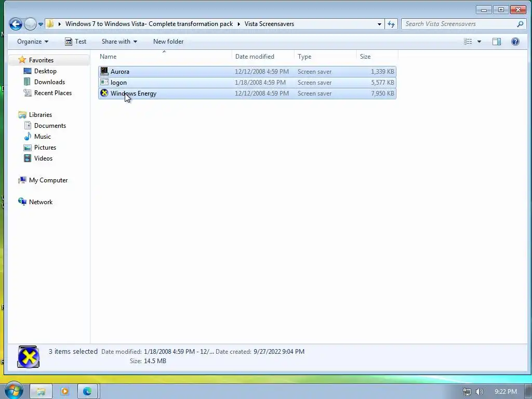Open My Computer in navigation pane
The image size is (532, 399).
48,180
